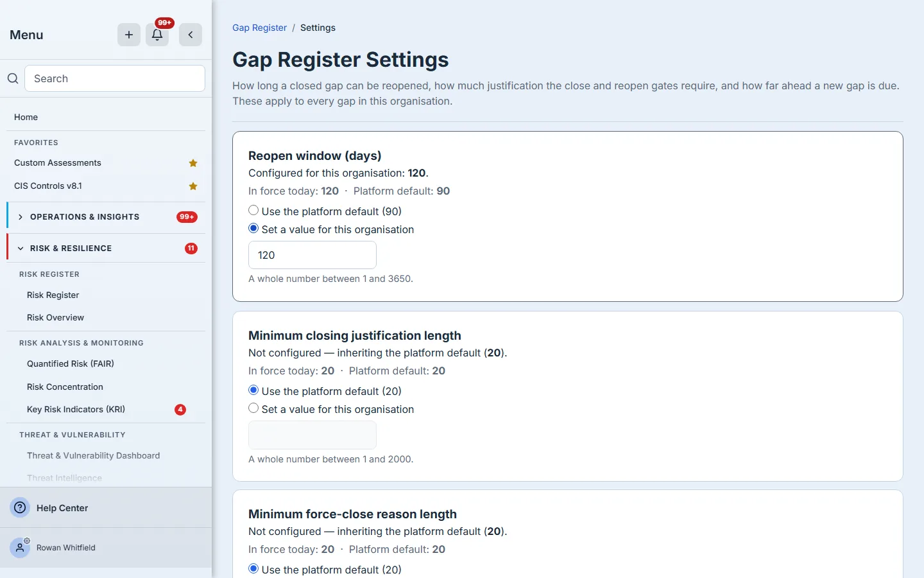Click the plus add-new icon
The height and width of the screenshot is (578, 924).
(129, 35)
